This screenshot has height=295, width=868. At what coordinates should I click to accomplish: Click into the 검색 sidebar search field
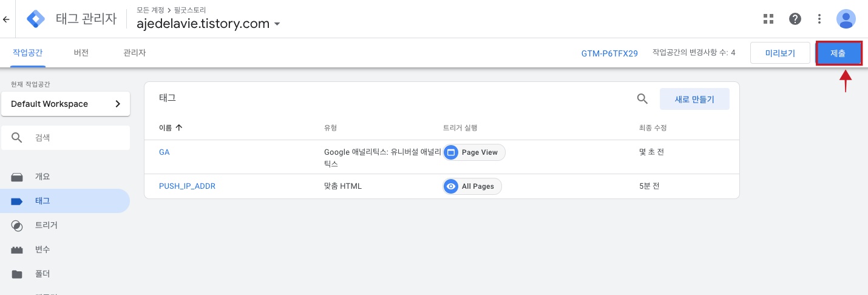[66, 138]
